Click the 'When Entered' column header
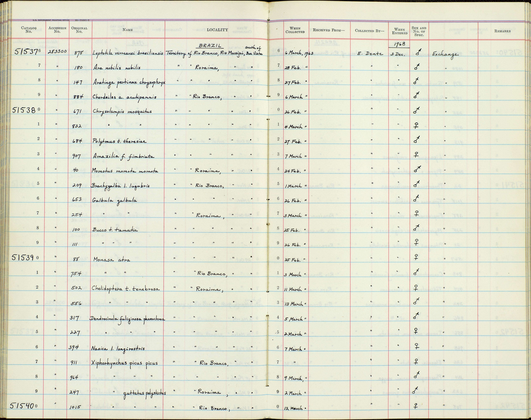 [x=399, y=31]
